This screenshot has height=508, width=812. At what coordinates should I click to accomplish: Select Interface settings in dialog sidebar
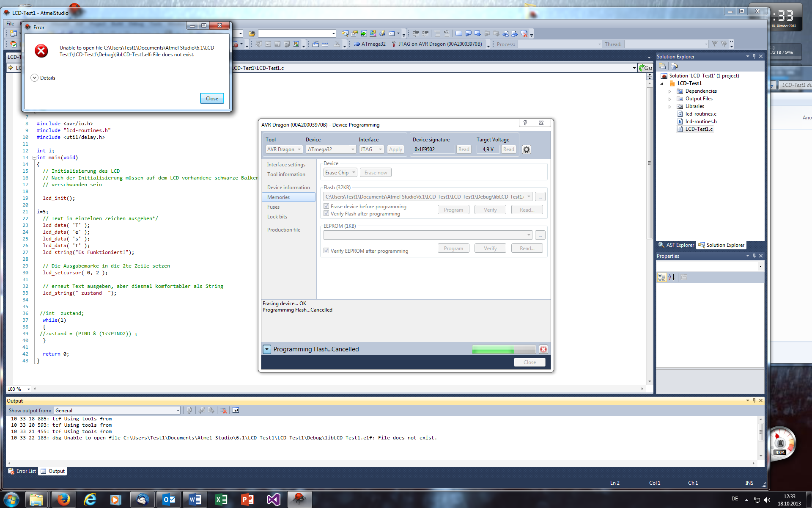coord(286,165)
